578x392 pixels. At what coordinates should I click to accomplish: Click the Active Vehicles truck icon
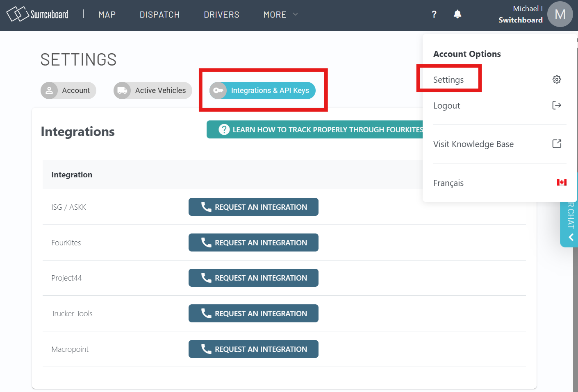tap(122, 91)
